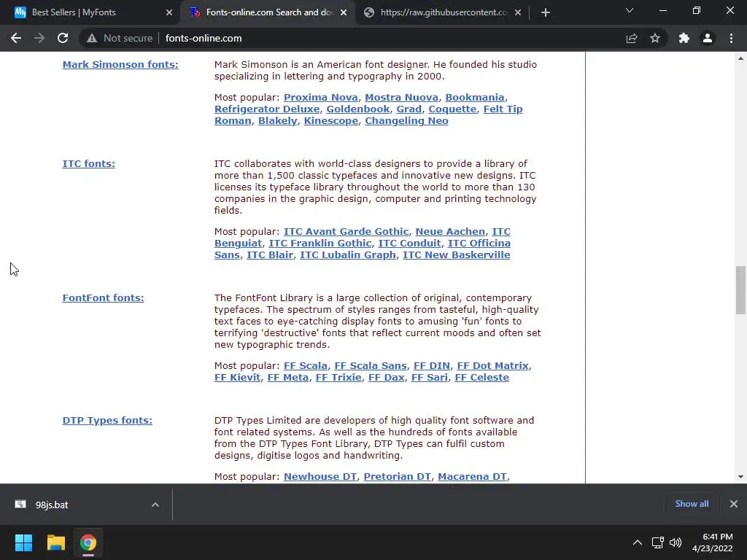Open the FF Scala font link
Image resolution: width=747 pixels, height=560 pixels.
click(x=306, y=366)
